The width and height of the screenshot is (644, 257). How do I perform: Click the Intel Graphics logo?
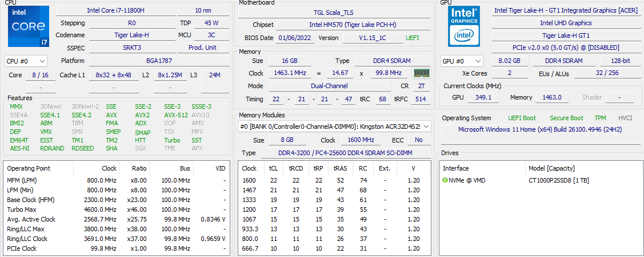[x=464, y=27]
